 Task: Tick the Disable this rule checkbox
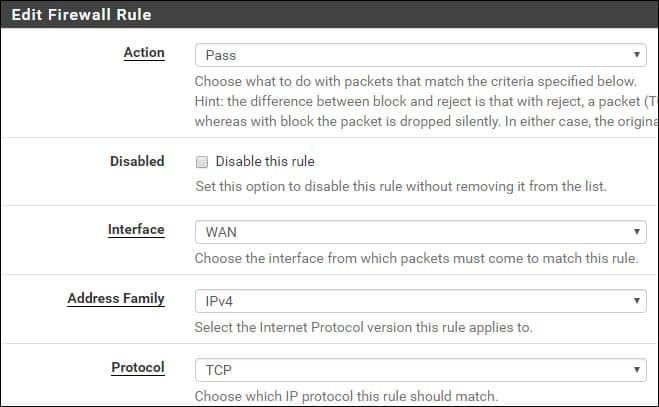click(x=201, y=162)
